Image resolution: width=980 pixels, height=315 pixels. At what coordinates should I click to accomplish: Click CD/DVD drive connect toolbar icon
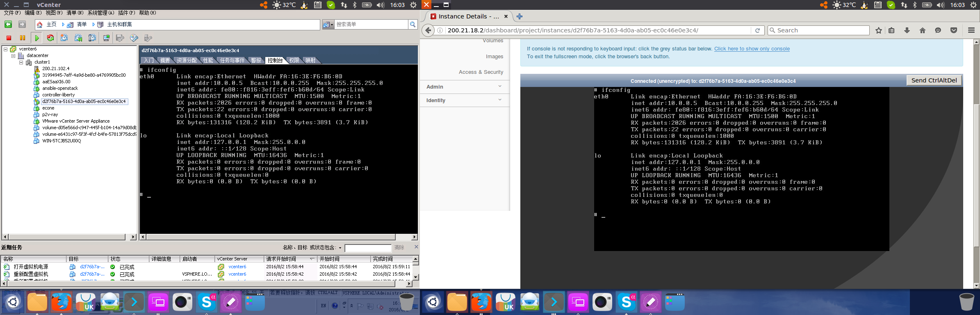[134, 38]
